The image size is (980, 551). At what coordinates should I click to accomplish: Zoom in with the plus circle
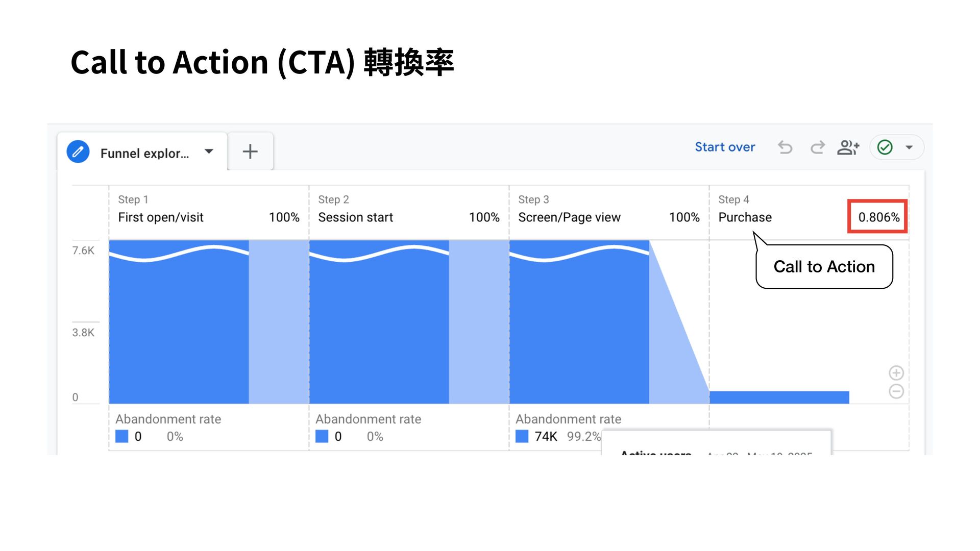point(896,373)
